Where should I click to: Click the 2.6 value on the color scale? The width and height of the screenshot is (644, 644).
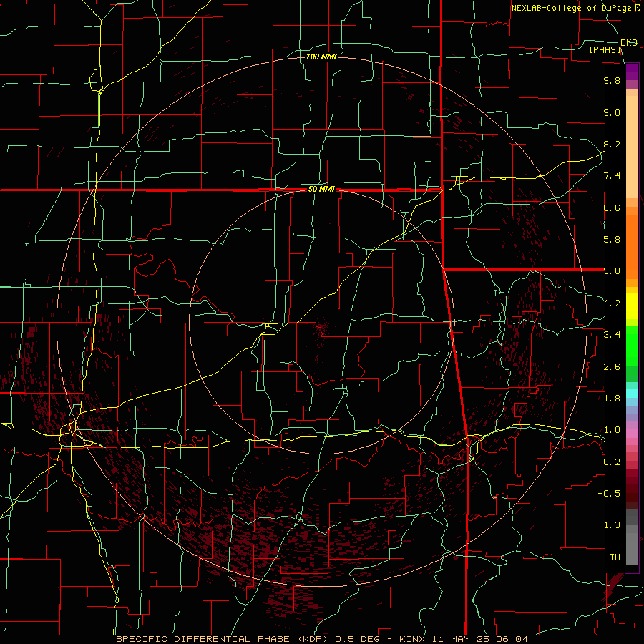tap(612, 367)
